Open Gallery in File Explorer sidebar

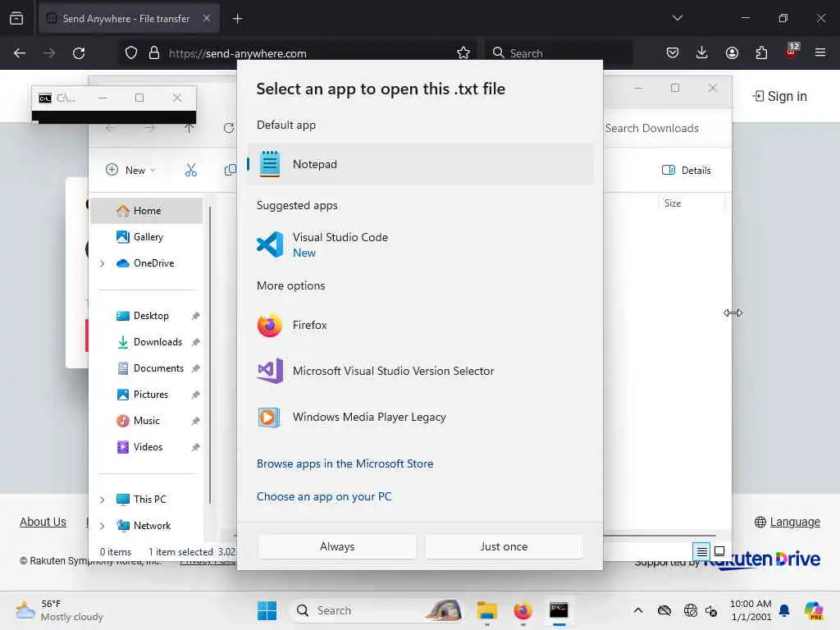coord(146,237)
